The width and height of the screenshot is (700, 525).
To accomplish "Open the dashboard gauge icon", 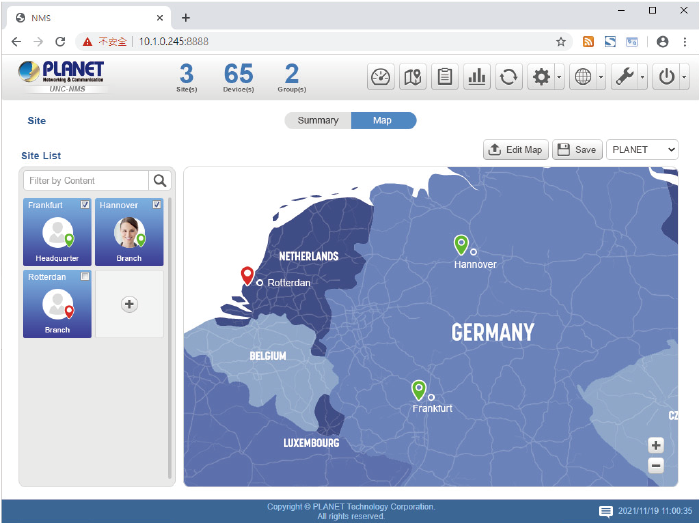I will tap(382, 77).
